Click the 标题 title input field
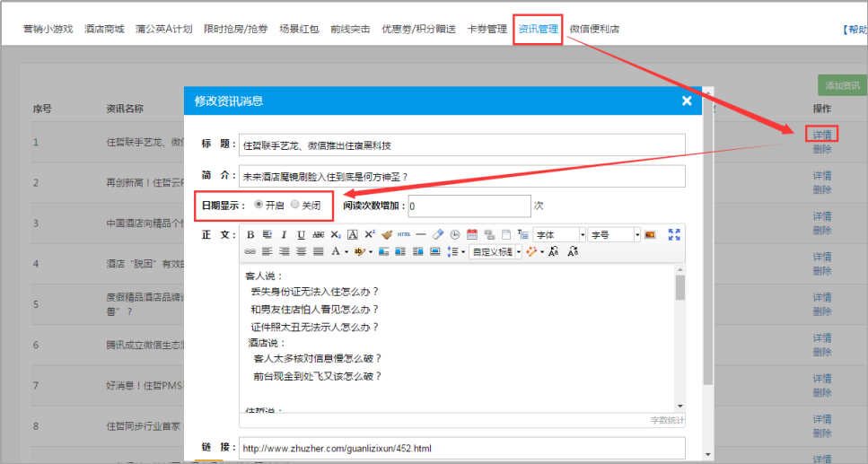The image size is (868, 464). pyautogui.click(x=462, y=145)
